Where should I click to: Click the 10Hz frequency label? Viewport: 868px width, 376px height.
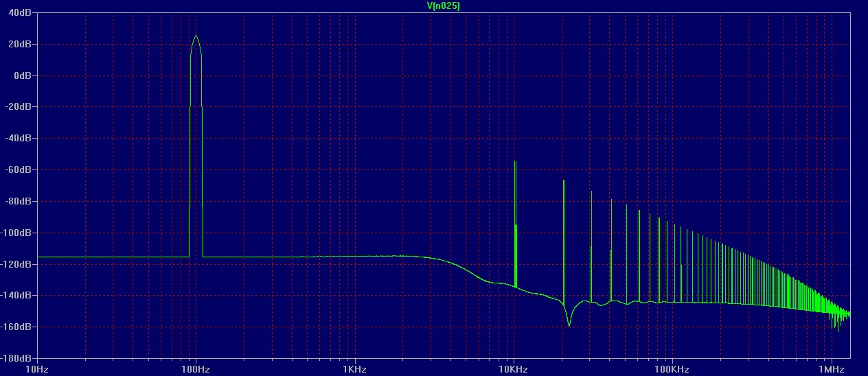[37, 369]
